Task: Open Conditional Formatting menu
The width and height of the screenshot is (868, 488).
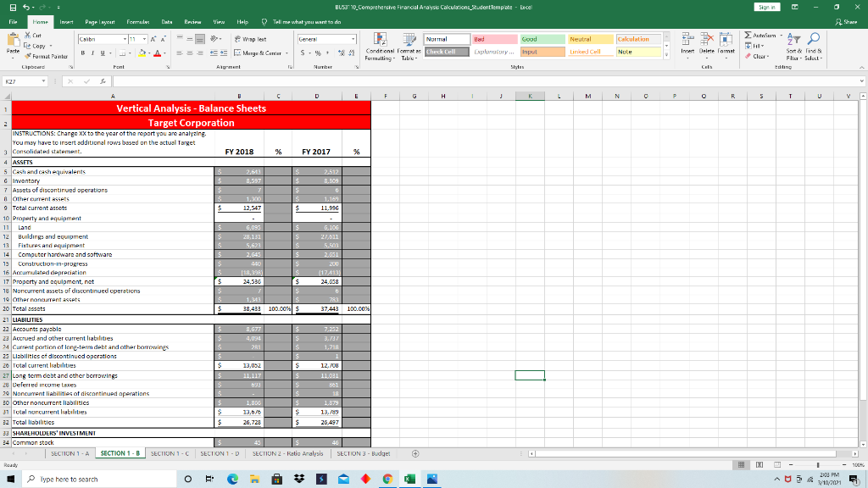Action: point(380,47)
